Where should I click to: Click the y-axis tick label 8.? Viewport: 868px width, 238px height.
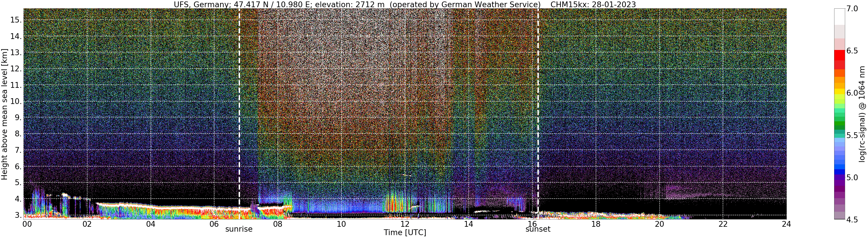18,134
